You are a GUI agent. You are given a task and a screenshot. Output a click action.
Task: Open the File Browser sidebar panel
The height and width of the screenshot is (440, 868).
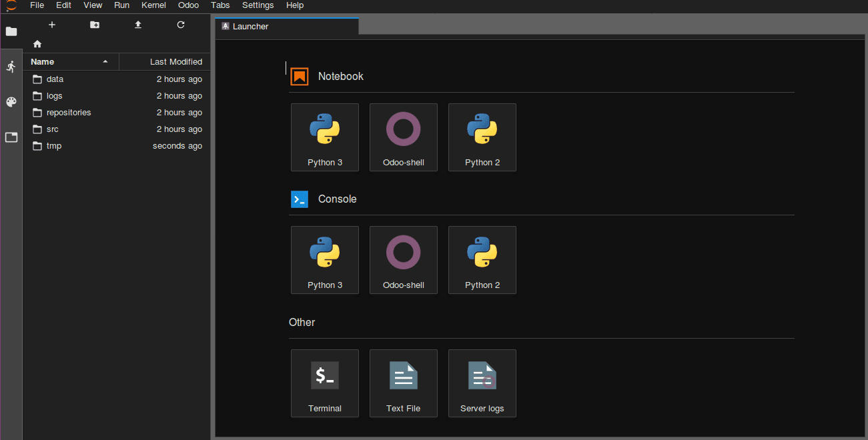click(x=11, y=31)
